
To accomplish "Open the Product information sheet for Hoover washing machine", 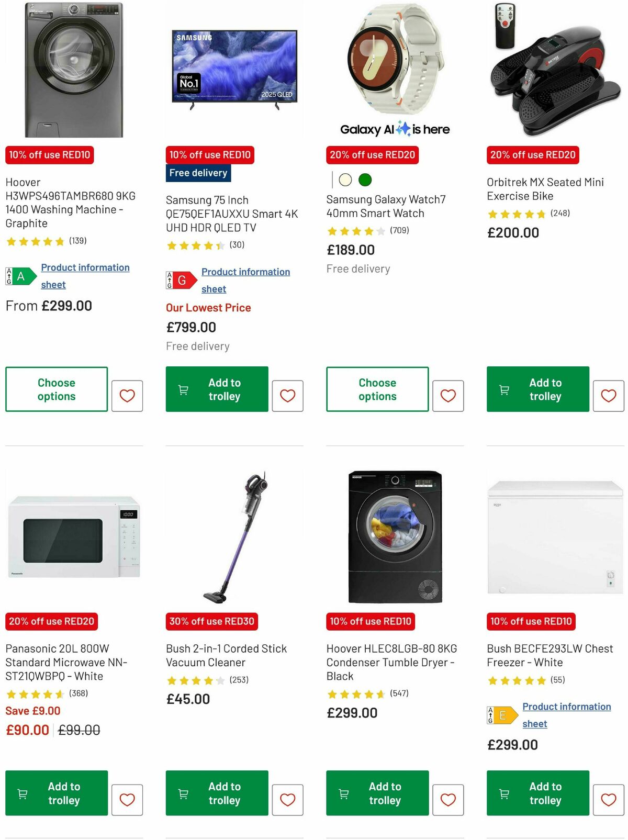I will tap(85, 276).
